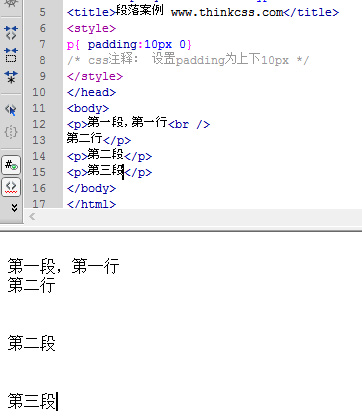Click the Collapse Selection icon
This screenshot has width=362, height=419.
(x=11, y=55)
